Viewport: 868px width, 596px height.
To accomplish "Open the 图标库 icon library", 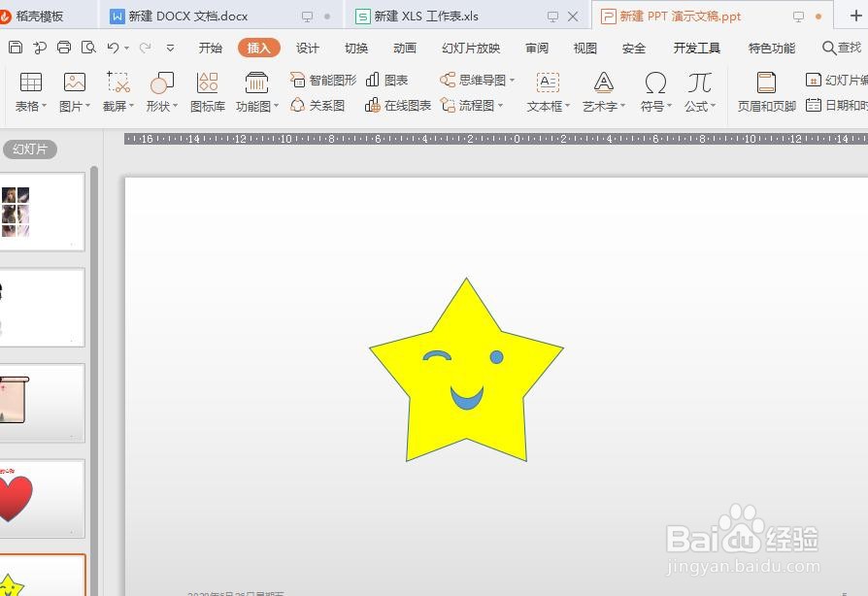I will point(208,83).
